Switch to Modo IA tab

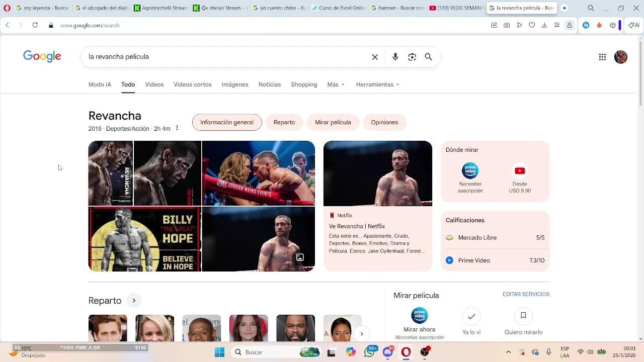click(100, 84)
